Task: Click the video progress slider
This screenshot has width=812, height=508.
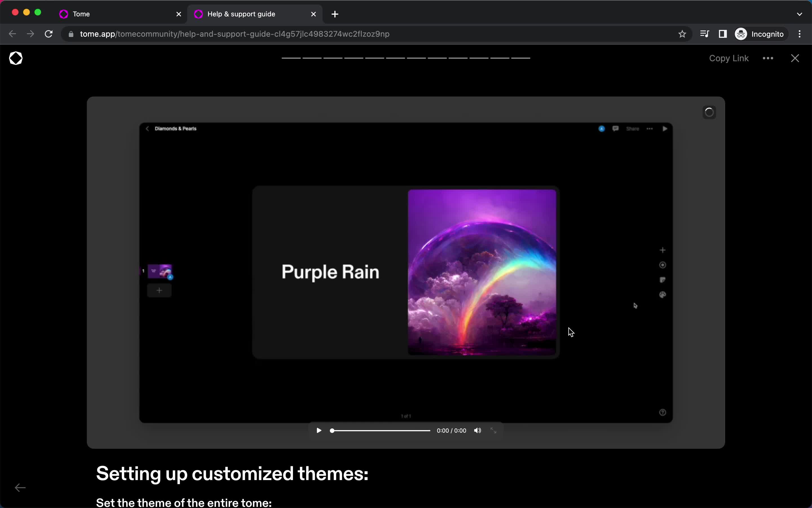Action: point(380,430)
